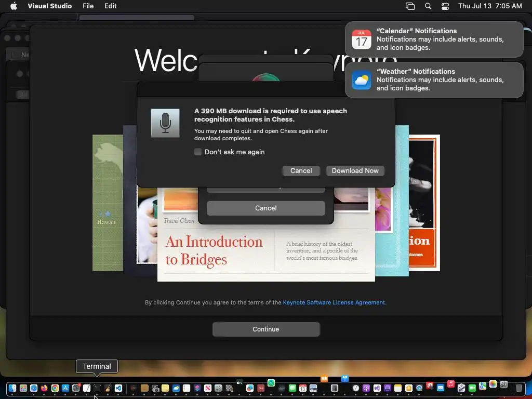Click the Spotlight search icon in menu bar
Image resolution: width=532 pixels, height=399 pixels.
[428, 6]
